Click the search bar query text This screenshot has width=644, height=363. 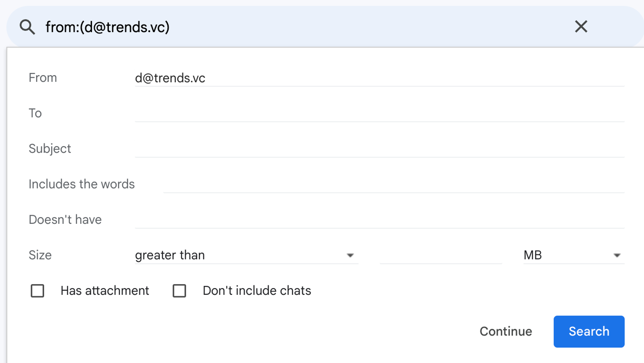click(x=107, y=27)
